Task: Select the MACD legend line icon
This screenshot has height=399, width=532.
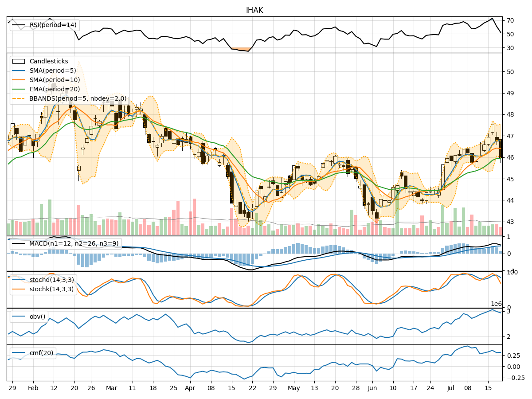Action: [19, 242]
